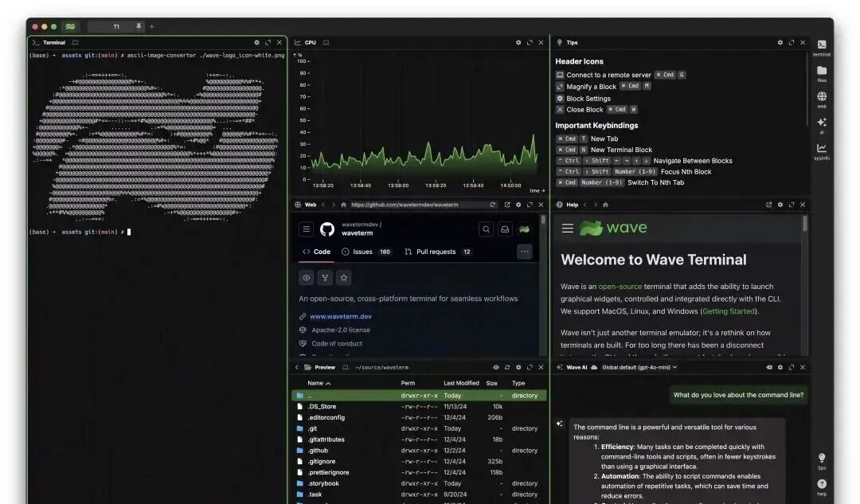Screen dimensions: 860x504
Task: Open Terminal block settings gear
Action: pos(256,42)
